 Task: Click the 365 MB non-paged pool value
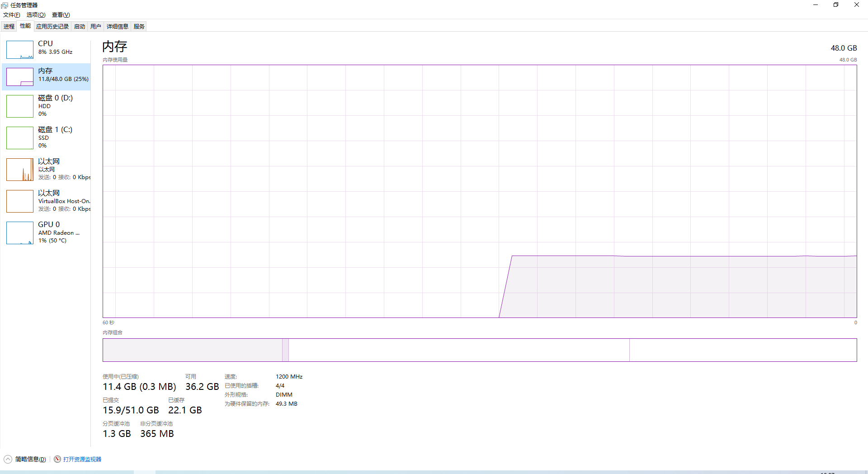[157, 434]
